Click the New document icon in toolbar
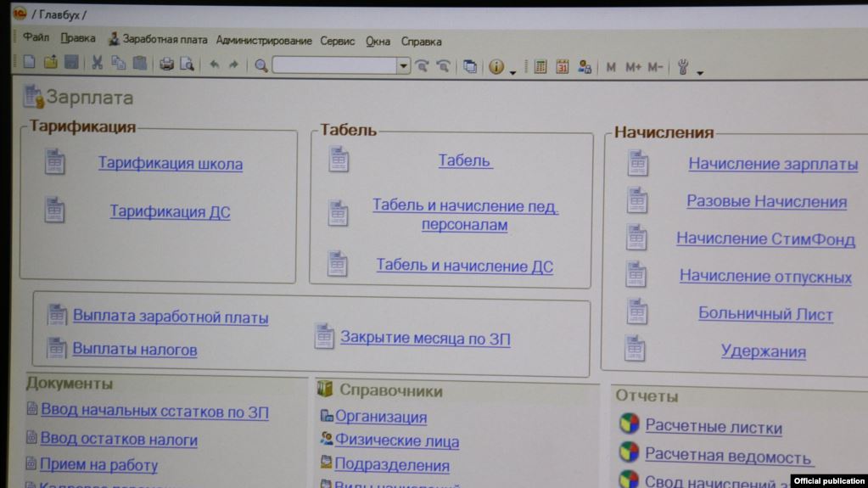 [29, 64]
